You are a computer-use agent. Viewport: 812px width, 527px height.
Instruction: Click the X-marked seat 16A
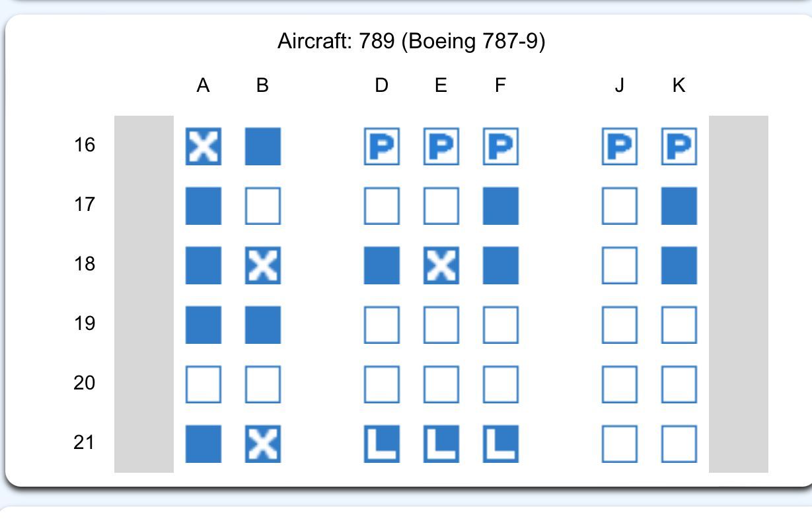click(203, 146)
